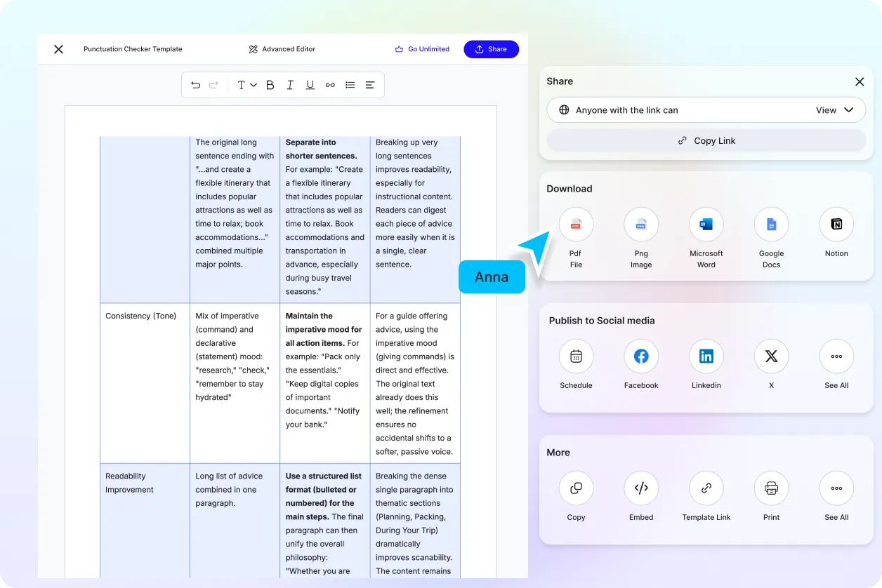This screenshot has width=882, height=588.
Task: Download as Pdf File
Action: coord(576,225)
